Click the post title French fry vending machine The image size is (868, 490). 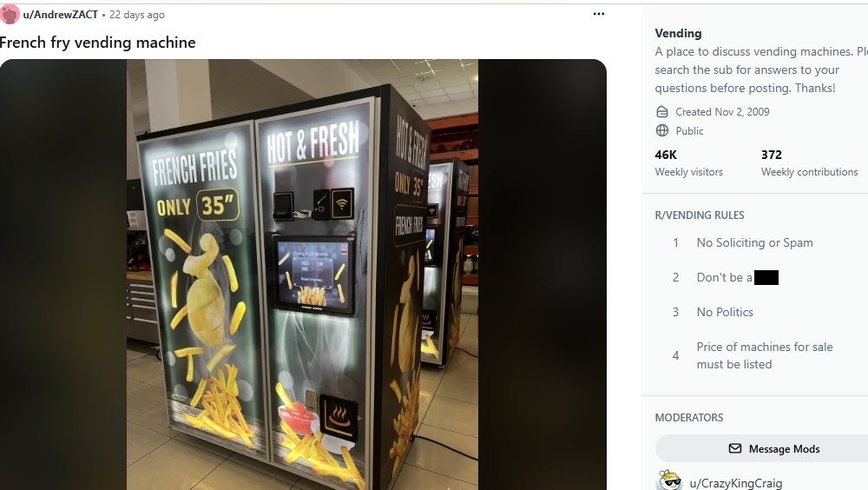[98, 43]
